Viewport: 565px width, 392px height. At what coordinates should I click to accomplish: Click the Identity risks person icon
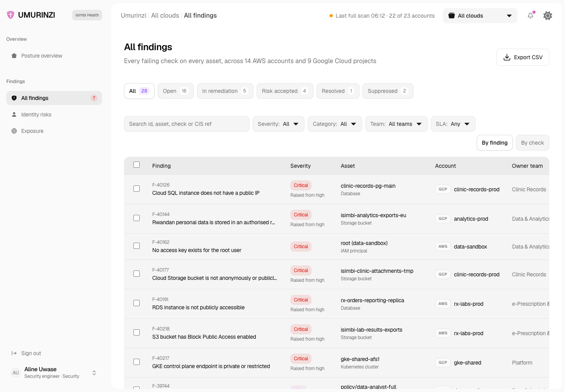(14, 114)
